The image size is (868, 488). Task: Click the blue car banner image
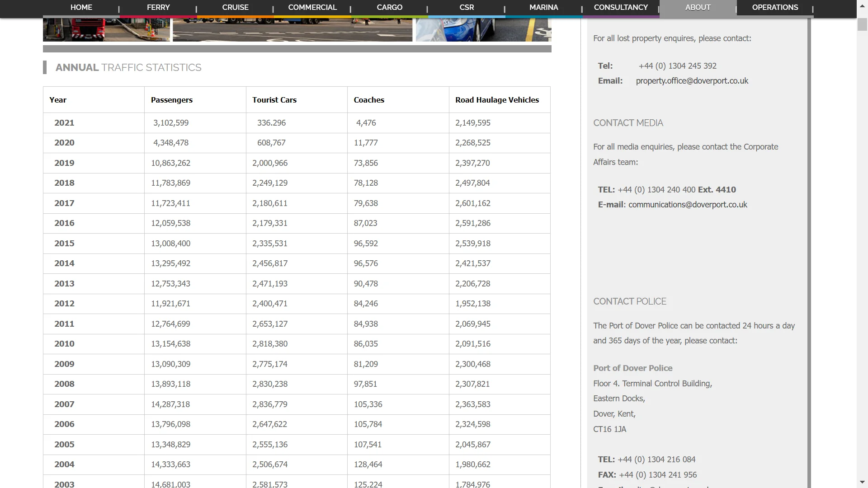point(483,30)
